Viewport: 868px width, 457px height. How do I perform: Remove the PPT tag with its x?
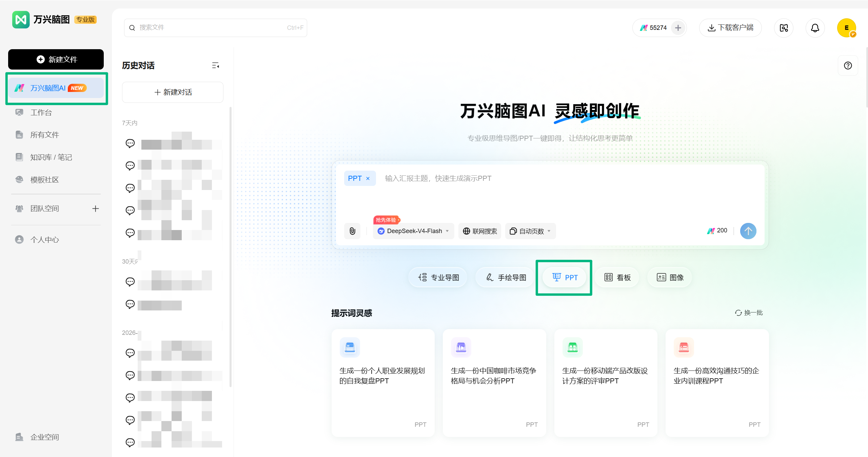click(x=368, y=178)
